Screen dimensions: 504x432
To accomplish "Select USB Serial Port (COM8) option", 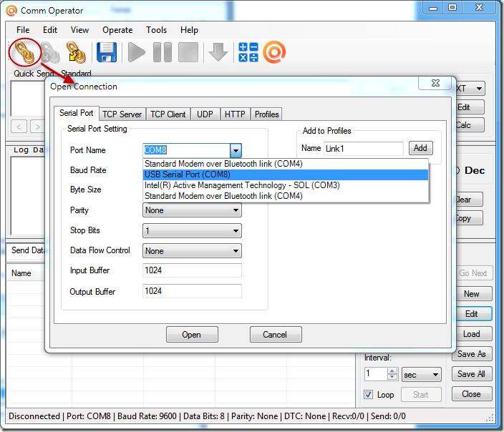I will [286, 175].
